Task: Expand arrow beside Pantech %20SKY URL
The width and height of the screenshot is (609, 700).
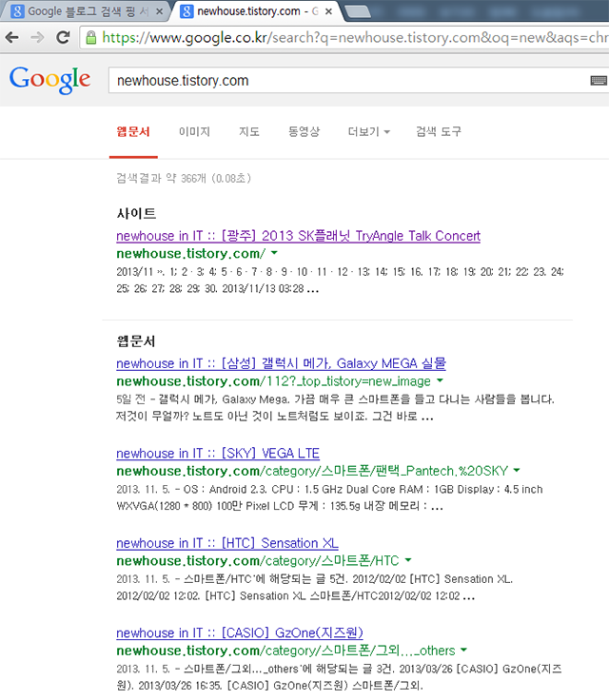Action: pos(517,471)
